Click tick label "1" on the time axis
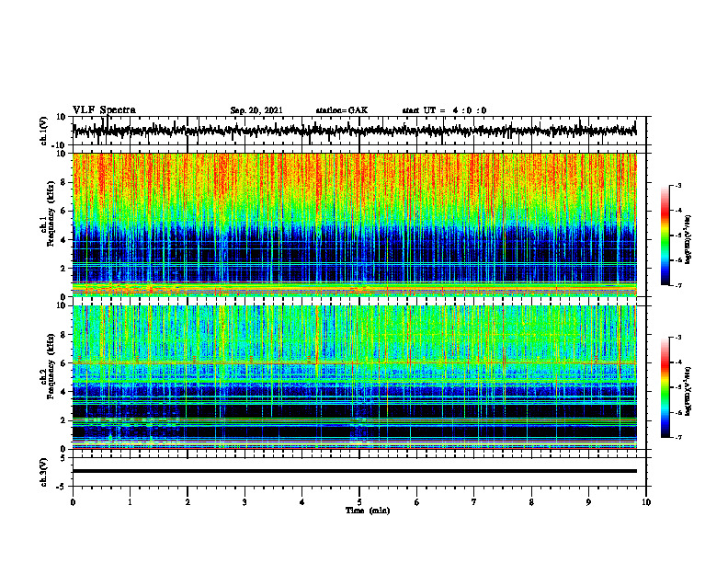The height and width of the screenshot is (563, 728). point(130,502)
